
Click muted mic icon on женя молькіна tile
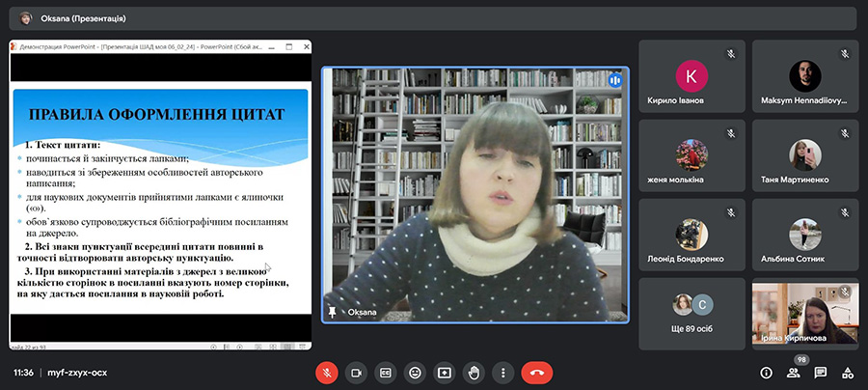click(x=731, y=133)
